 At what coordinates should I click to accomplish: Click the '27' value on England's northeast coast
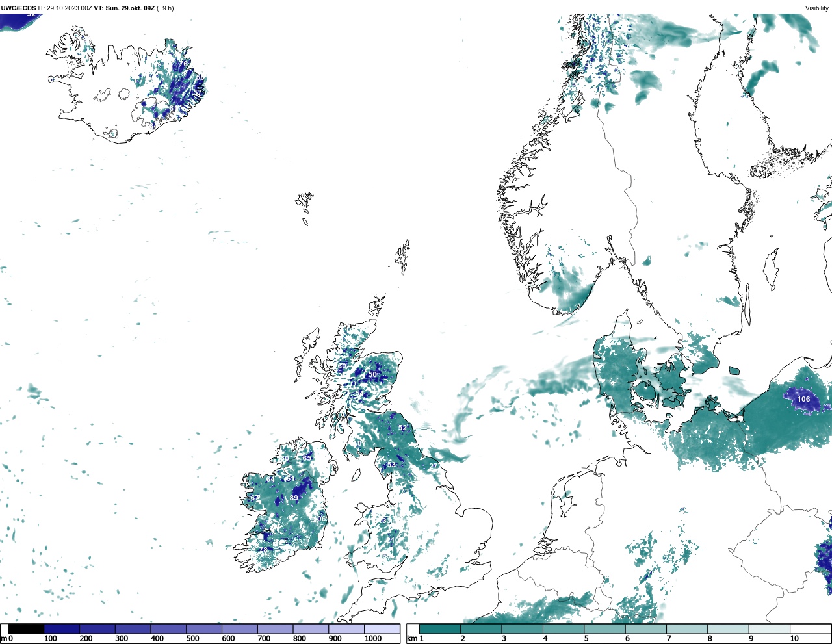click(434, 466)
